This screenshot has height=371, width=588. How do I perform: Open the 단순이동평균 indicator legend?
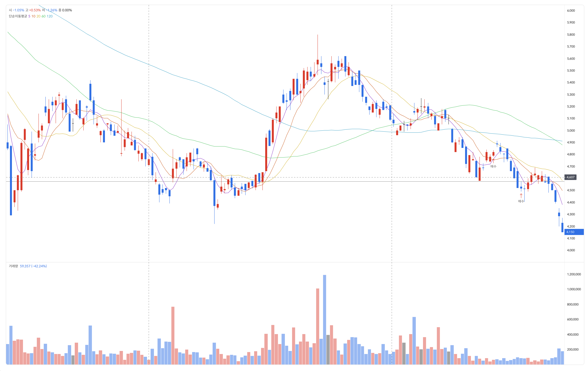point(18,16)
